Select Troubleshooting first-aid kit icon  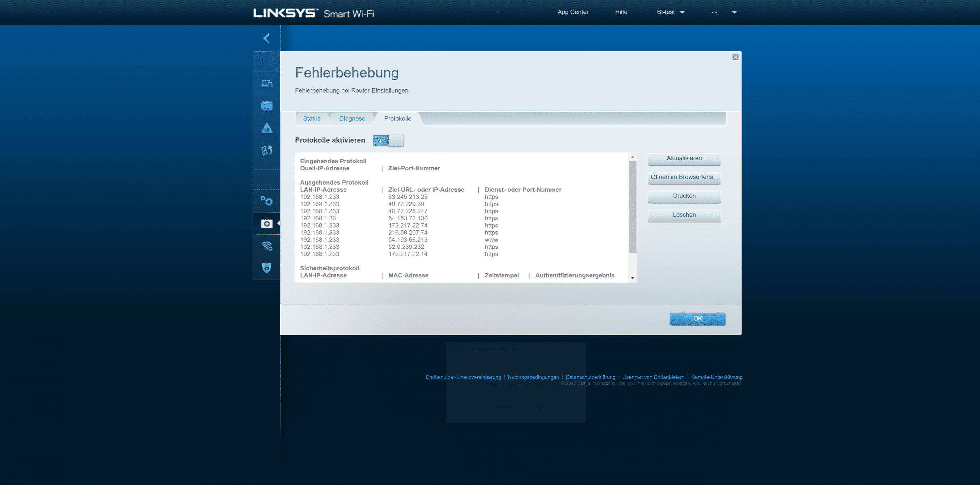pyautogui.click(x=267, y=224)
